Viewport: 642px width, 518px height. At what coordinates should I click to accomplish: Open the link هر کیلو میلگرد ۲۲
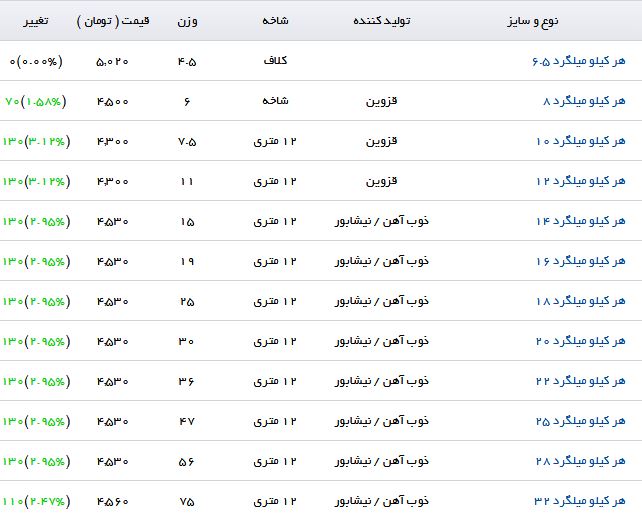click(581, 381)
